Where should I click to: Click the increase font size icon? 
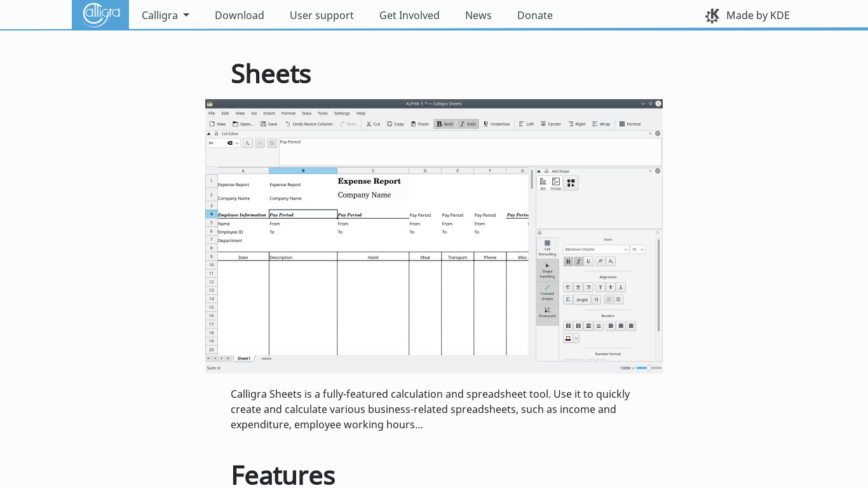point(600,261)
